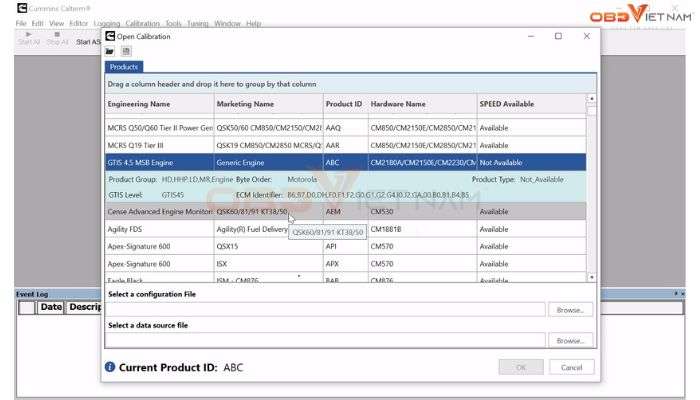Click product ID AAQ

point(346,128)
